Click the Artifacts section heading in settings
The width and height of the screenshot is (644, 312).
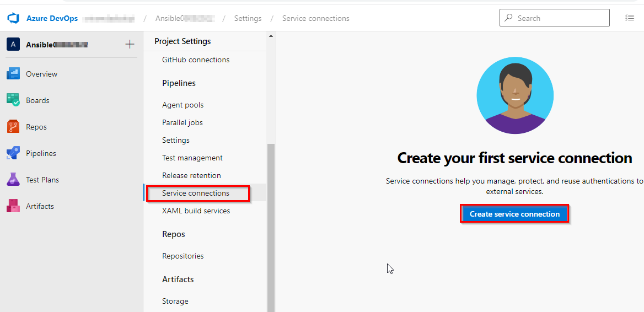[x=178, y=279]
